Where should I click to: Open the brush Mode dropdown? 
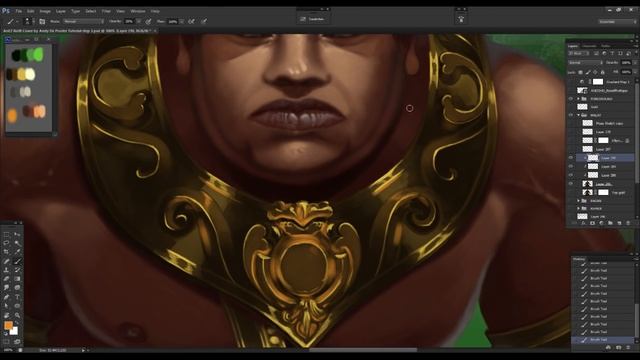point(83,21)
